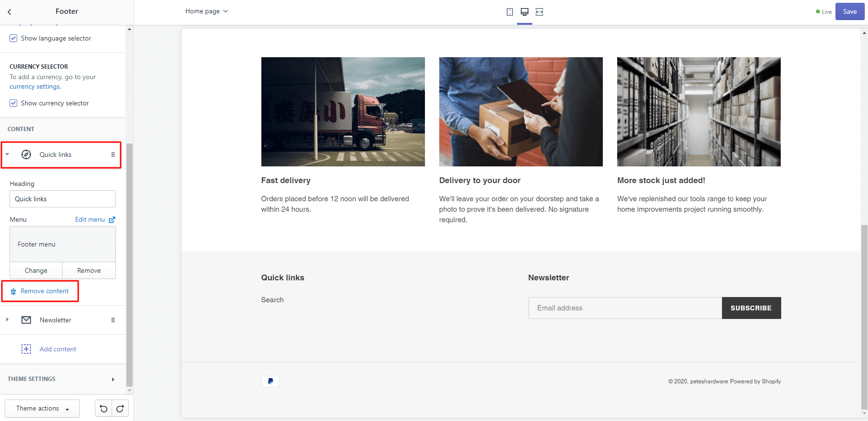Click the undo arrow icon
Image resolution: width=868 pixels, height=421 pixels.
tap(103, 409)
